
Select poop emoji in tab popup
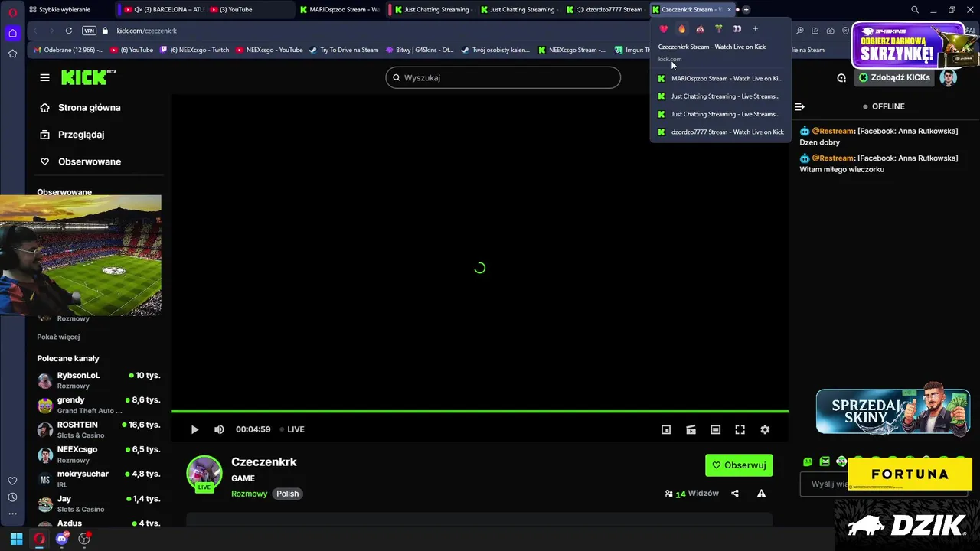[700, 29]
